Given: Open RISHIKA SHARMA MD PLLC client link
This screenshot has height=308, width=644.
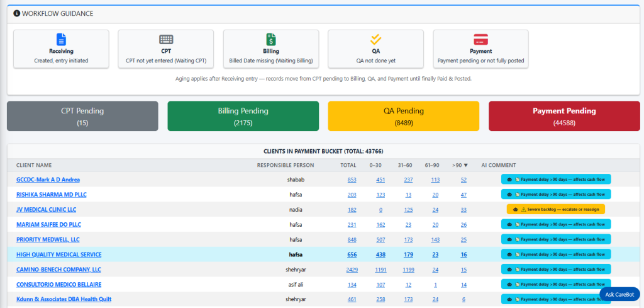Looking at the screenshot, I should (x=52, y=195).
